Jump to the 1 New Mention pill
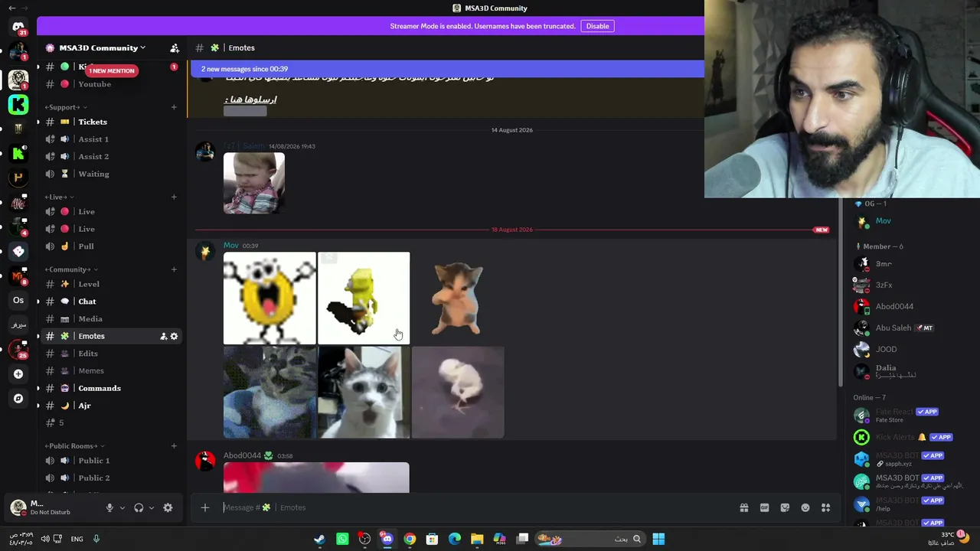This screenshot has height=551, width=980. click(x=111, y=70)
